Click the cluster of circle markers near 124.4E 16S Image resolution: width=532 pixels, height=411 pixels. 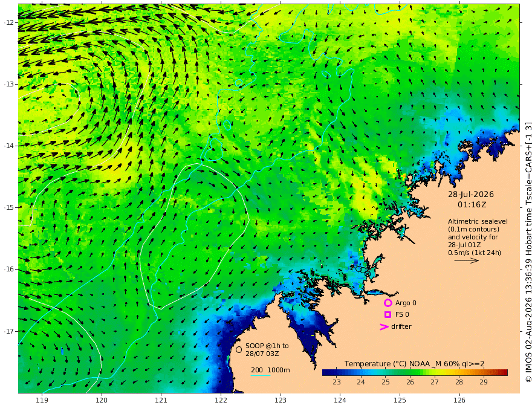coord(363,271)
